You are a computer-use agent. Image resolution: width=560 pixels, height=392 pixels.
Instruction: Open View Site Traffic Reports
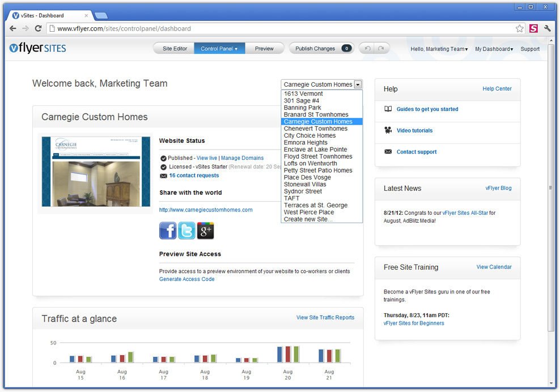click(x=325, y=317)
